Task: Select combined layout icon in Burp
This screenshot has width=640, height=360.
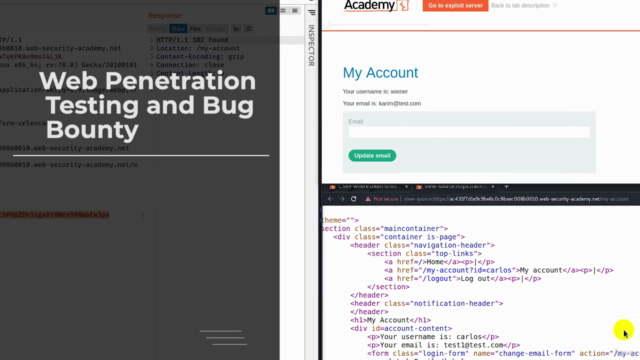Action: pos(295,11)
